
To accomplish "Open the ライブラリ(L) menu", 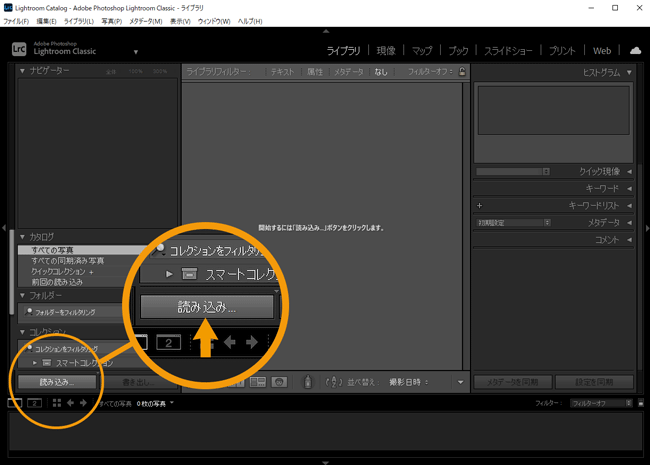I will [79, 21].
